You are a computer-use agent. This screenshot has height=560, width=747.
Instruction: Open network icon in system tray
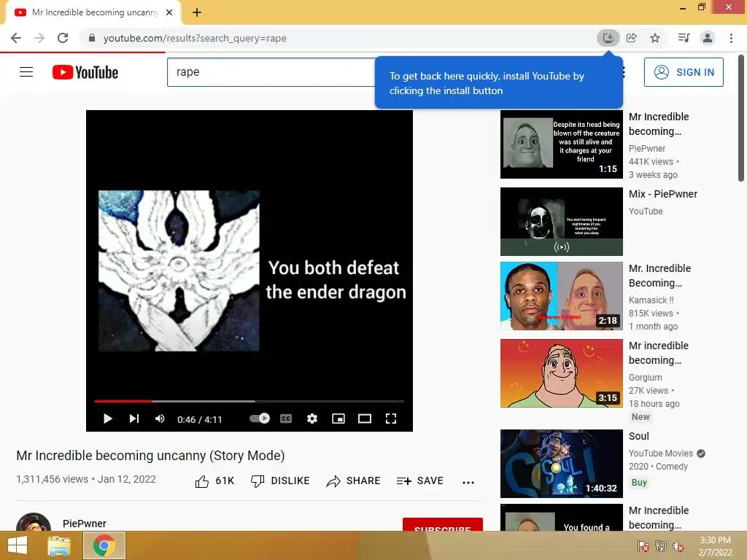661,546
